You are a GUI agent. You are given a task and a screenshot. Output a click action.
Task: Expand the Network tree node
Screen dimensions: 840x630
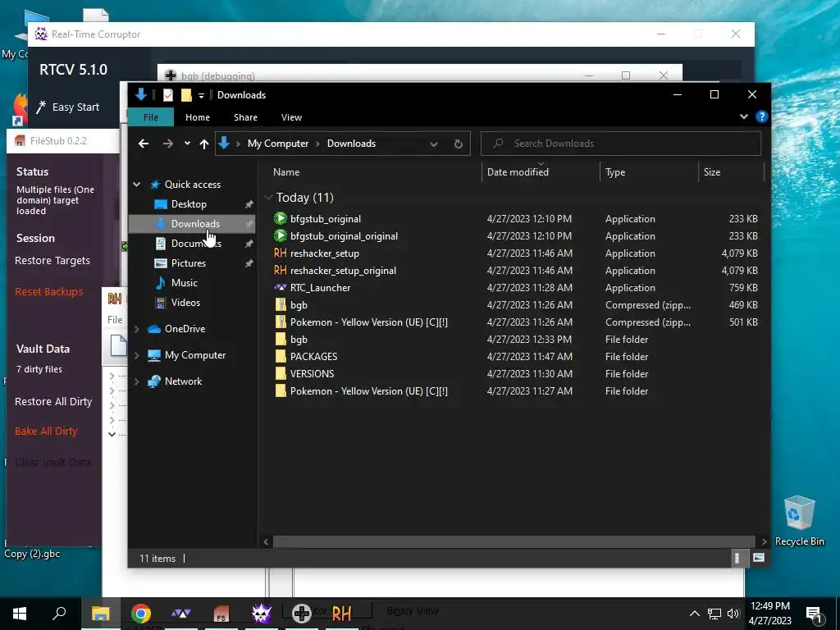pyautogui.click(x=137, y=381)
